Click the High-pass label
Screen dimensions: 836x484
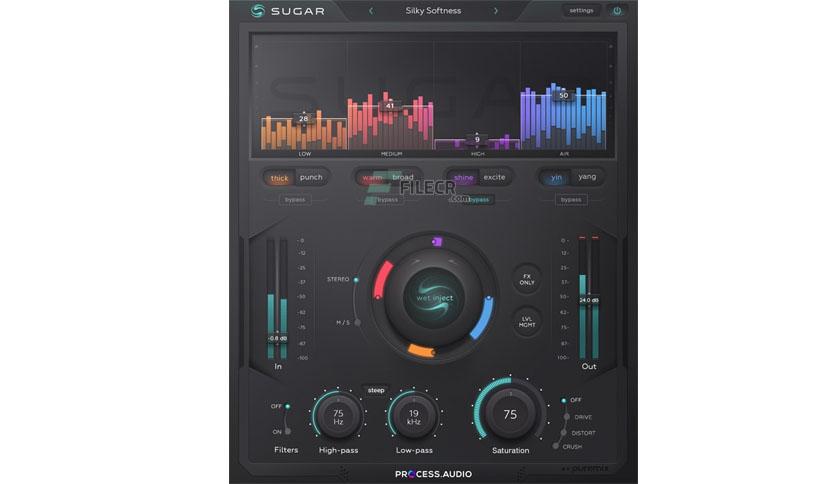coord(338,450)
